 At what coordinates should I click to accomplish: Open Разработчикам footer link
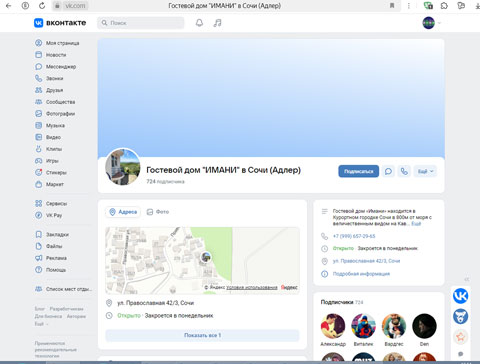[67, 309]
